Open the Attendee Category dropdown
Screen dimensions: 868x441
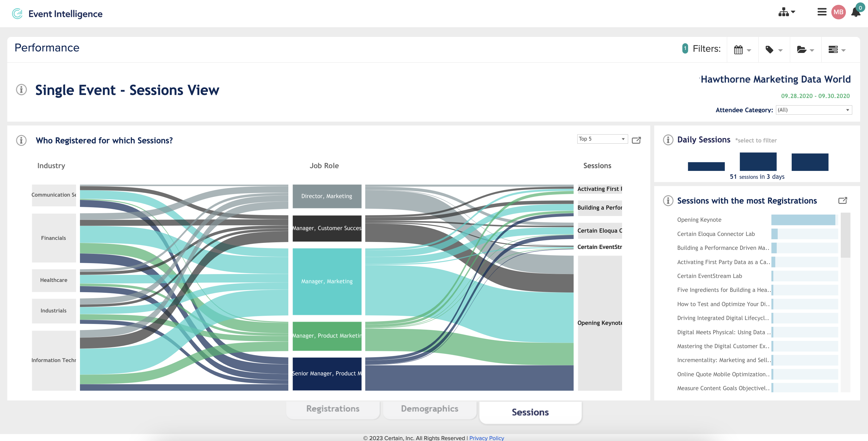coord(813,110)
